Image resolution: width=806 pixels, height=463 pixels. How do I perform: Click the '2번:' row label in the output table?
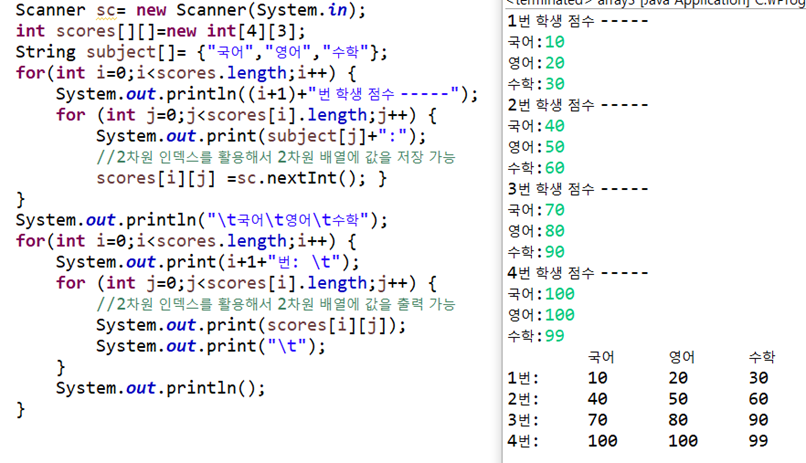click(x=523, y=399)
